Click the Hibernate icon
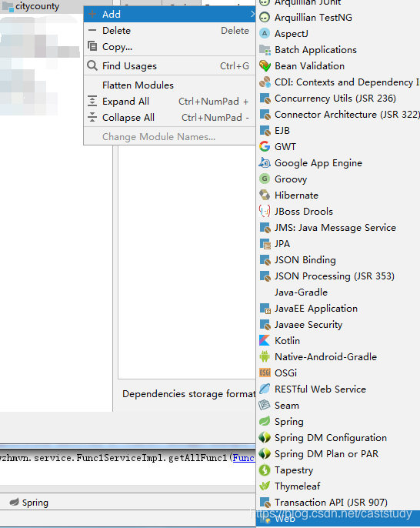The height and width of the screenshot is (528, 420). coord(265,195)
